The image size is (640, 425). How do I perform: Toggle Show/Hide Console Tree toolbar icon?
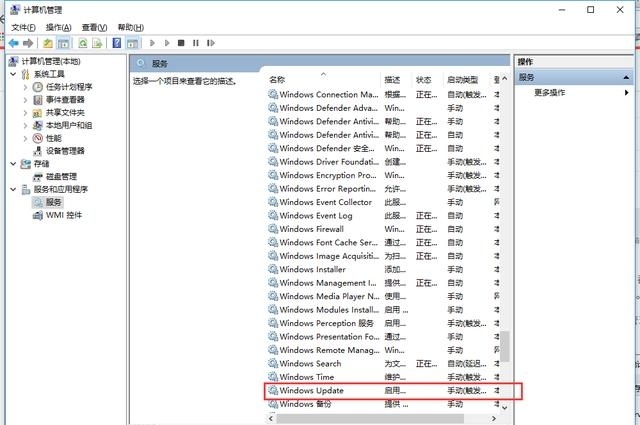click(x=63, y=43)
